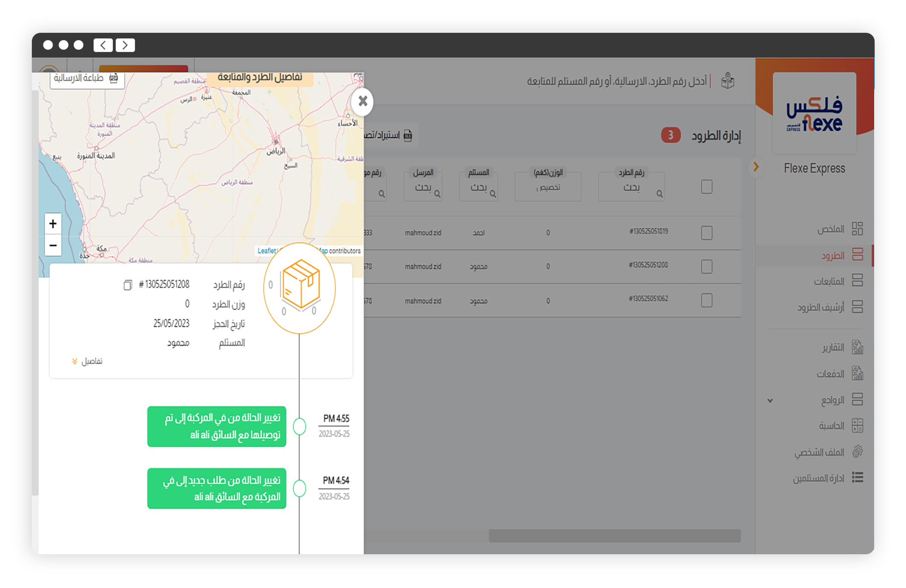Viewport: 906px width, 588px height.
Task: Expand the الرواجع submenu arrow
Action: tap(770, 401)
